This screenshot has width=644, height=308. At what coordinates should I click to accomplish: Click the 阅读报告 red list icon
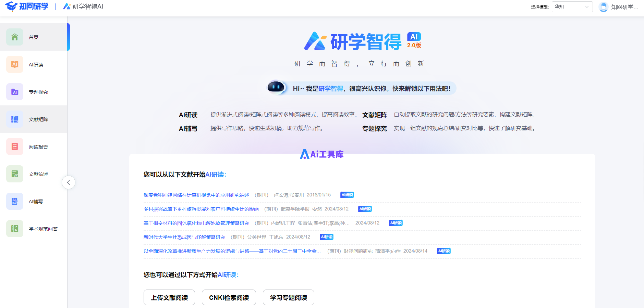point(15,146)
